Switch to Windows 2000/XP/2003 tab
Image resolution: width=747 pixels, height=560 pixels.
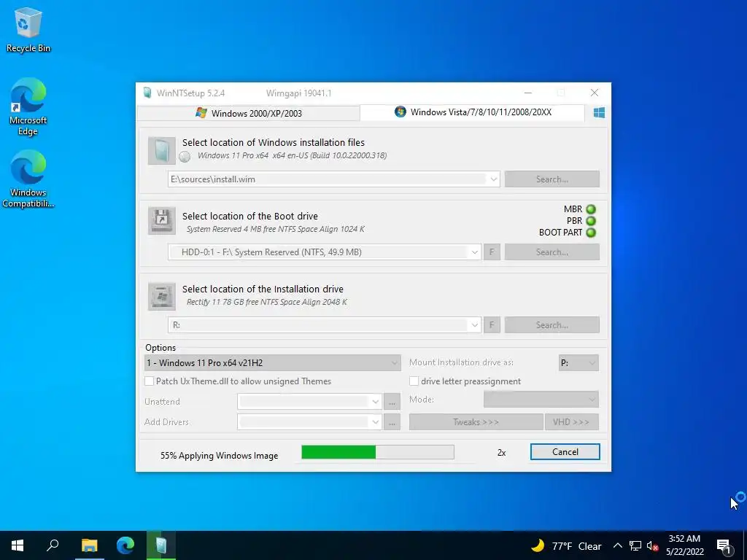tap(248, 113)
